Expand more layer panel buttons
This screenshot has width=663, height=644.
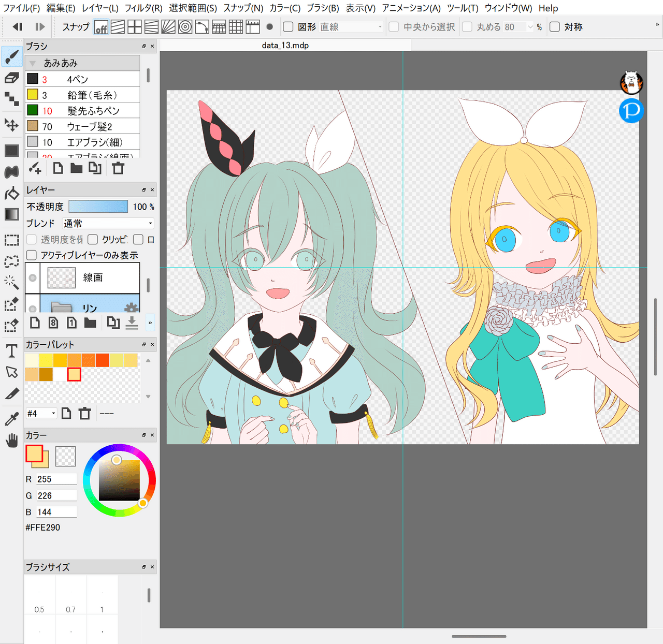150,323
